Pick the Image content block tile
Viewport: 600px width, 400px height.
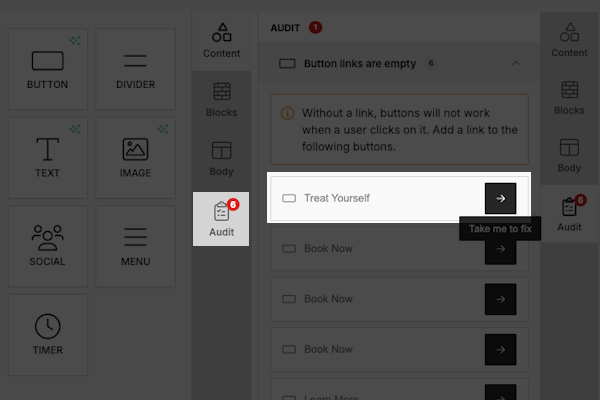coord(135,157)
